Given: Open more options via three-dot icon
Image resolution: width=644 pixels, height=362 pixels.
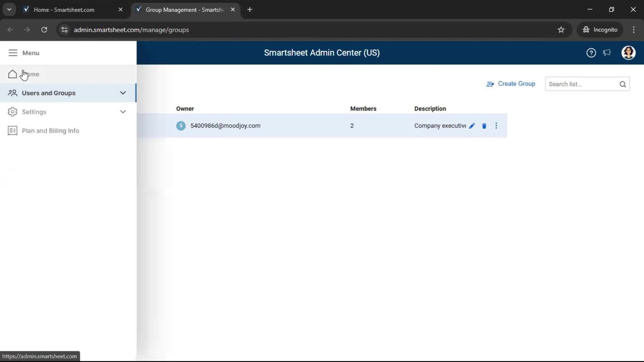Looking at the screenshot, I should point(496,126).
